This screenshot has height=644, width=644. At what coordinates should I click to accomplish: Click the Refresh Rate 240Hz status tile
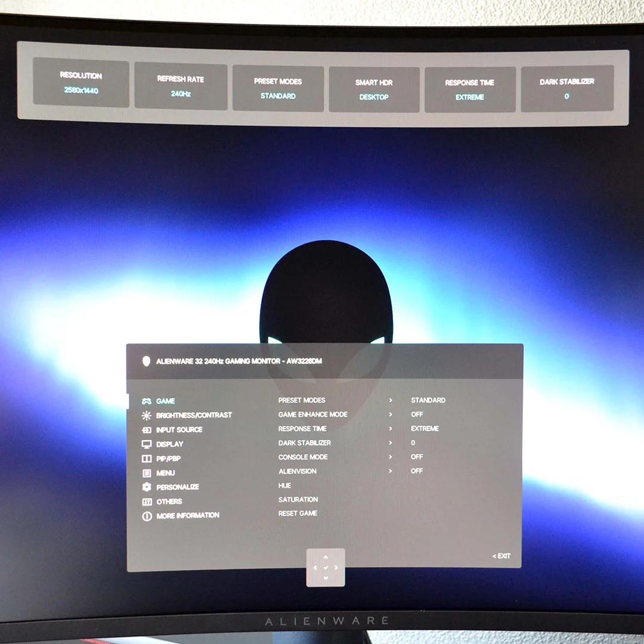181,86
